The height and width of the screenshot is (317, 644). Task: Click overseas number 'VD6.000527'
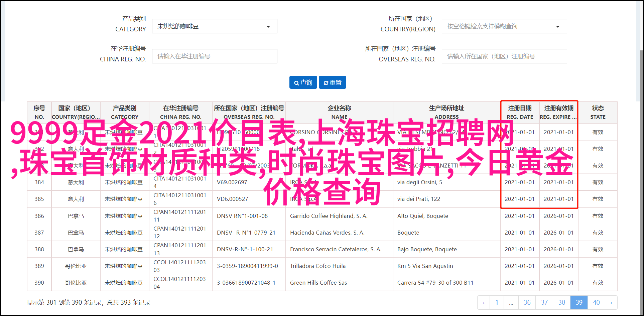[x=233, y=199]
